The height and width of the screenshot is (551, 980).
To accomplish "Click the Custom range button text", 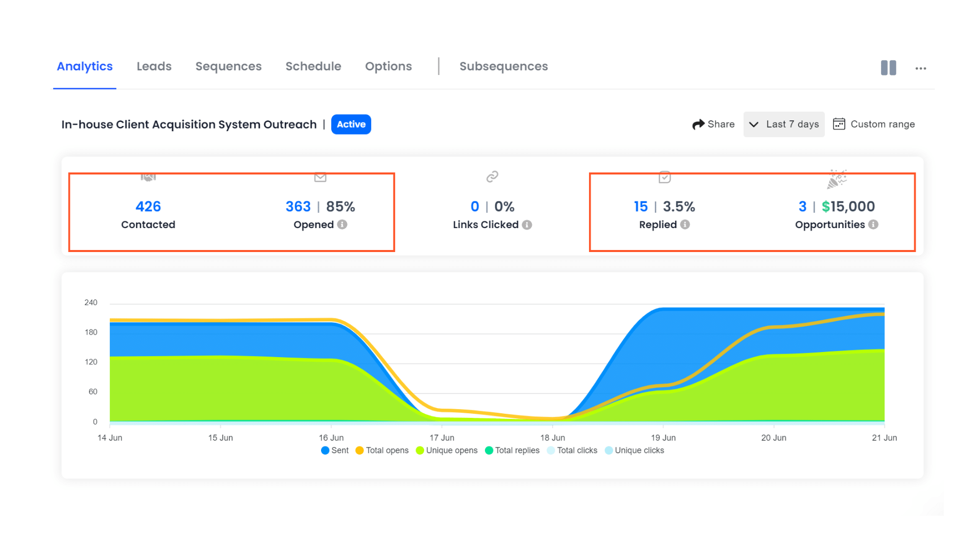I will point(883,124).
